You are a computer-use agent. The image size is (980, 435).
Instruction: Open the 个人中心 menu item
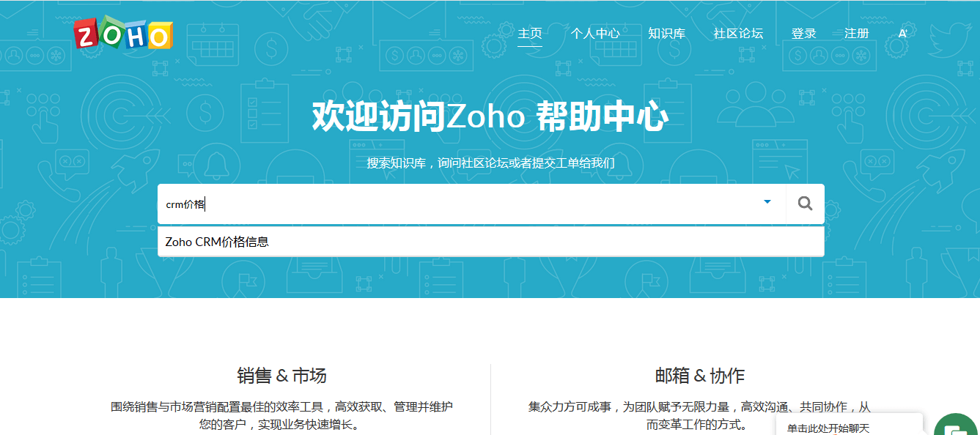click(x=595, y=34)
